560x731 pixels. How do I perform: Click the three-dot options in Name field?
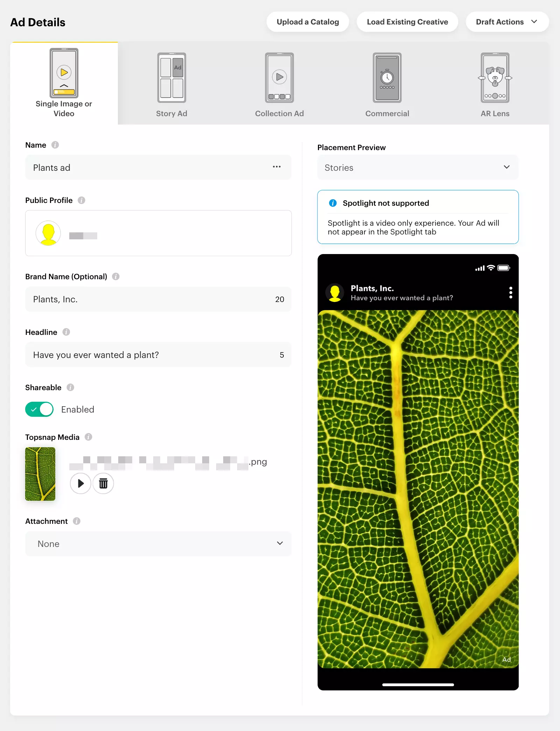click(277, 167)
